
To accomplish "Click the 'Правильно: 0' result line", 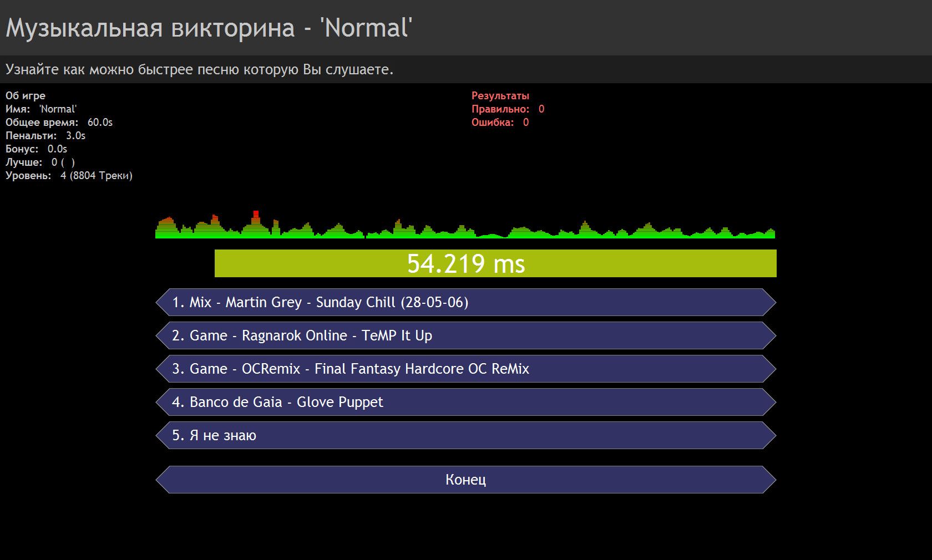I will click(508, 109).
